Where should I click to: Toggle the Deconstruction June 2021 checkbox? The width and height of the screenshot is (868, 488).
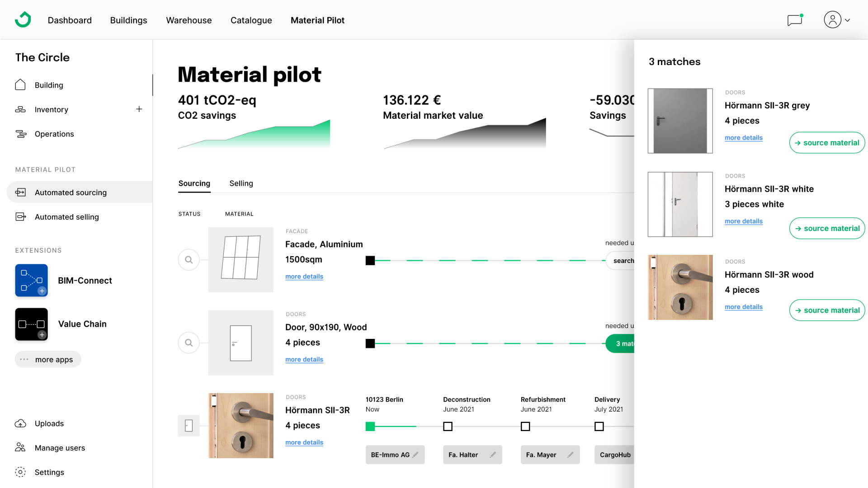tap(448, 426)
